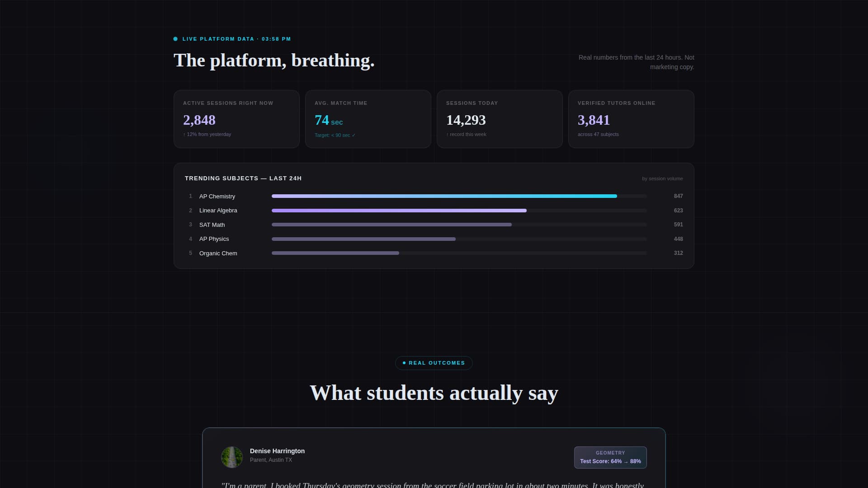Viewport: 868px width, 488px height.
Task: Select the AP Chemistry trending subject
Action: 217,196
